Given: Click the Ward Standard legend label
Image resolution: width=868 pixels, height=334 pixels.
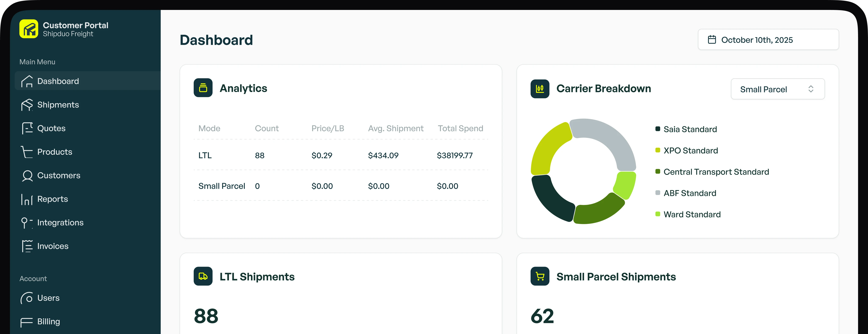Looking at the screenshot, I should coord(692,215).
